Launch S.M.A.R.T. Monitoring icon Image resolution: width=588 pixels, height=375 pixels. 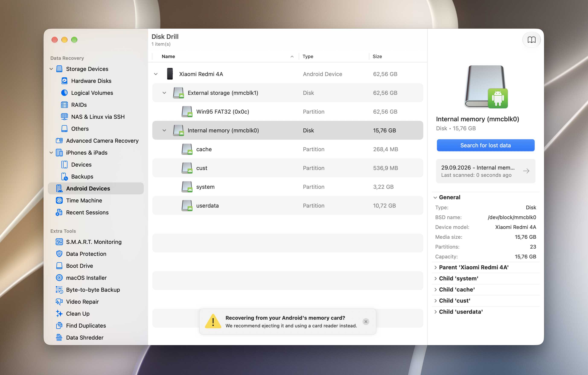click(x=59, y=242)
